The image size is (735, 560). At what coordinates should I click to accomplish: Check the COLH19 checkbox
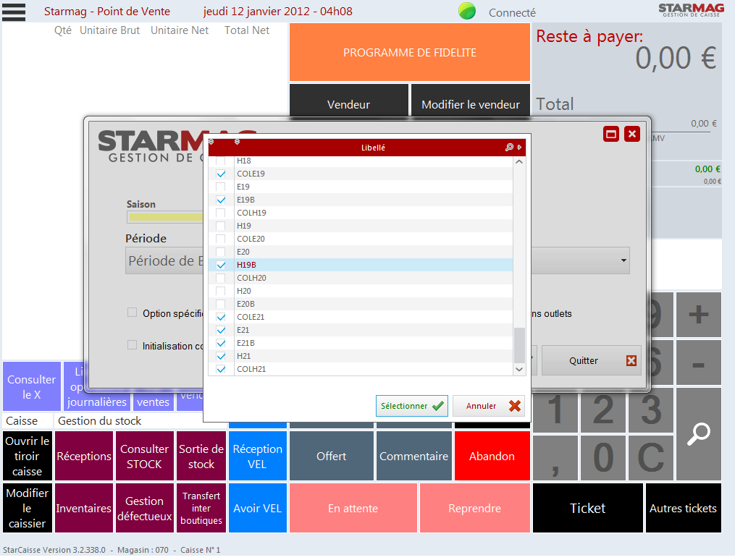[221, 213]
